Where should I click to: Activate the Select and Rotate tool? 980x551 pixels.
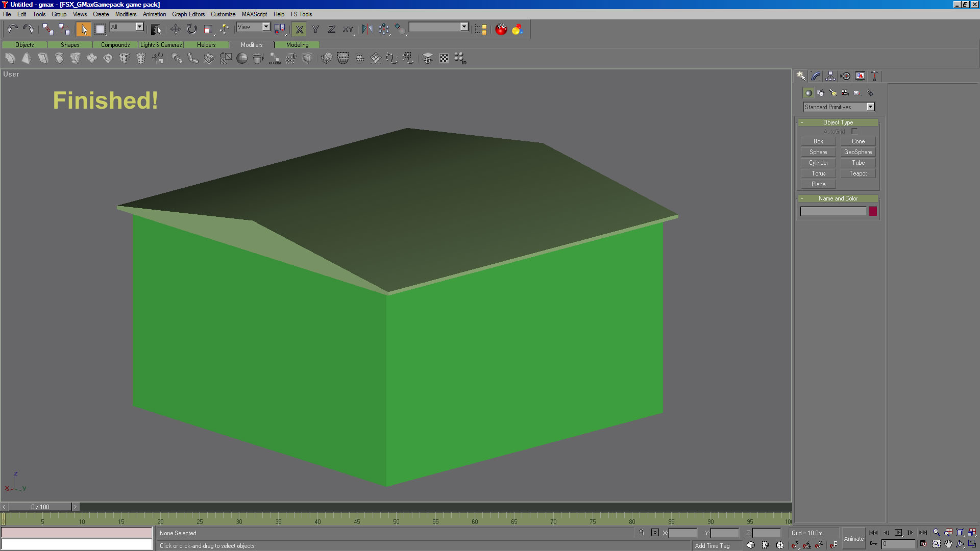(191, 29)
